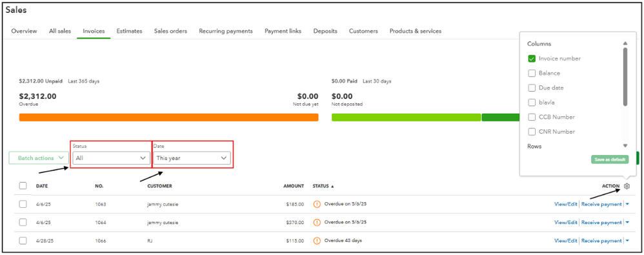
Task: Enable the Balance column checkbox
Action: [532, 73]
